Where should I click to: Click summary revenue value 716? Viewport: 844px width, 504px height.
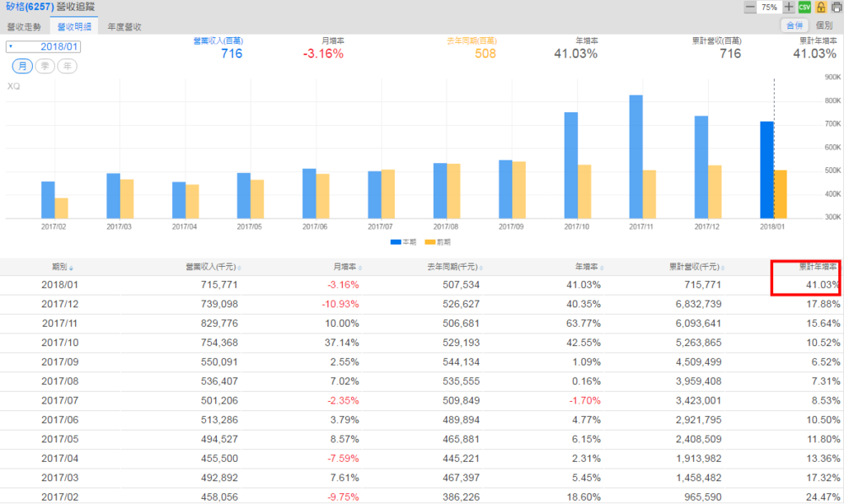tap(232, 54)
